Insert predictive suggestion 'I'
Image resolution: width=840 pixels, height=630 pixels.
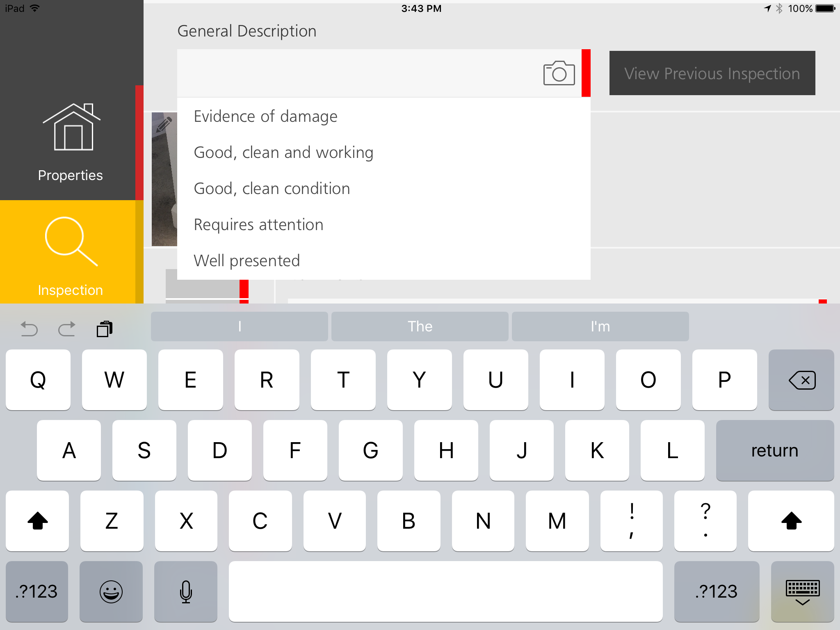coord(240,326)
